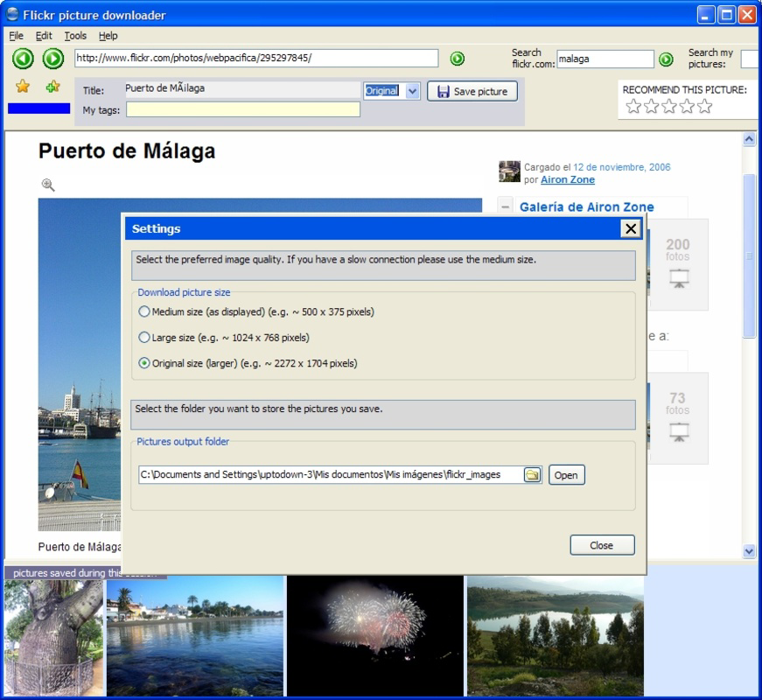Click the green forward navigation arrow
The image size is (762, 700).
click(x=51, y=59)
